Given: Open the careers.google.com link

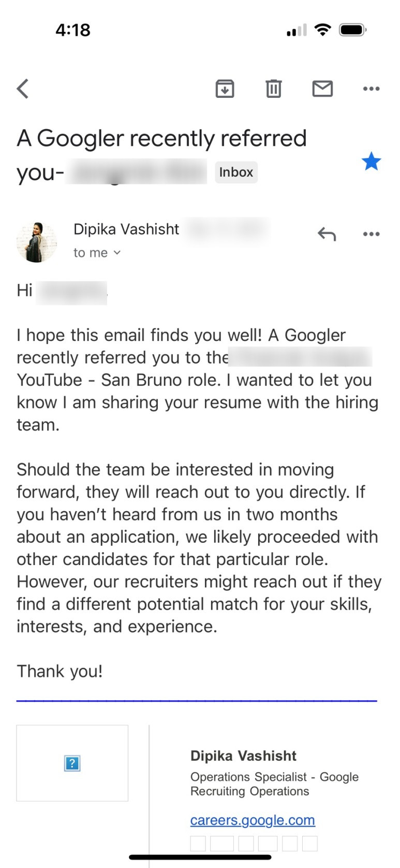Looking at the screenshot, I should (253, 820).
